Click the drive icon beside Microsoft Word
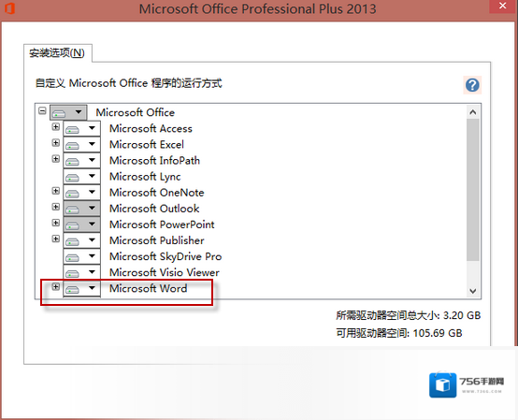The height and width of the screenshot is (420, 518). [x=72, y=289]
